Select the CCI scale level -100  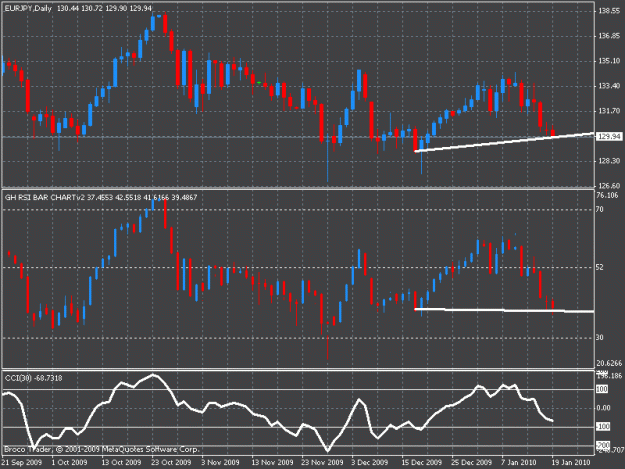click(x=603, y=427)
